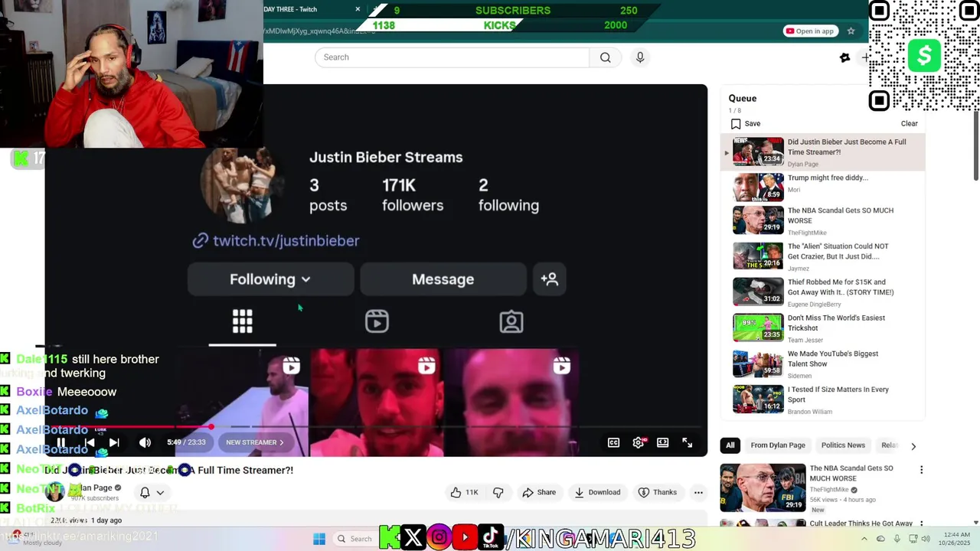Like the video with 11K likes
Screen dimensions: 980x551
point(464,492)
